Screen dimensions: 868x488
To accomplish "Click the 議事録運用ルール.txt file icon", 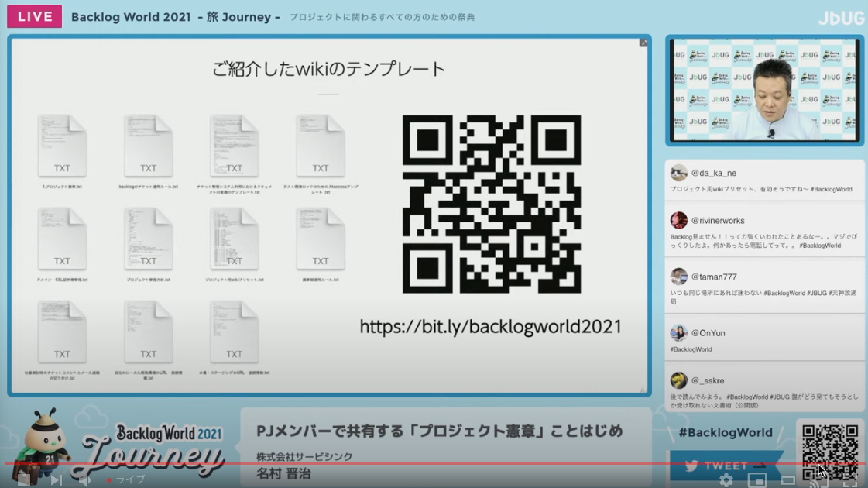I will [x=321, y=239].
